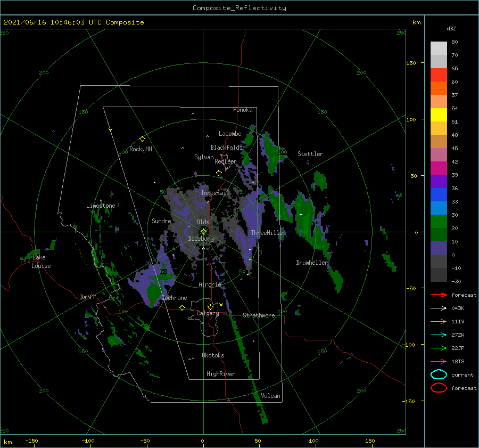Viewport: 479px width, 448px height.
Task: Click the Lake Louise label
Action: (41, 262)
